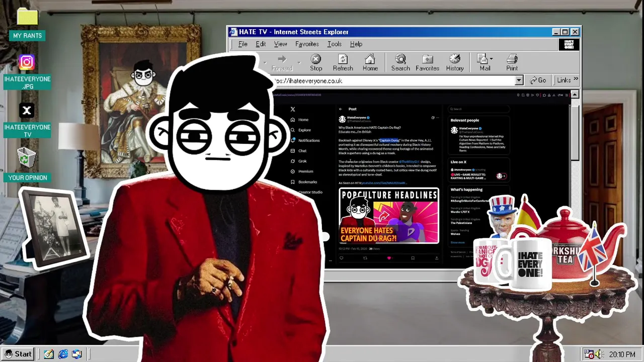Open Notifications in the X sidebar
This screenshot has height=362, width=644.
[x=305, y=140]
